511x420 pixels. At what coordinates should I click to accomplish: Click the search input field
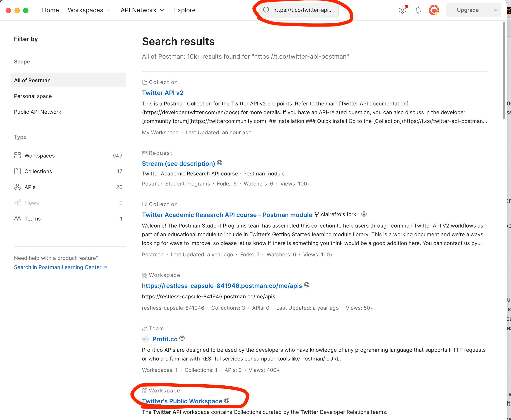(299, 10)
